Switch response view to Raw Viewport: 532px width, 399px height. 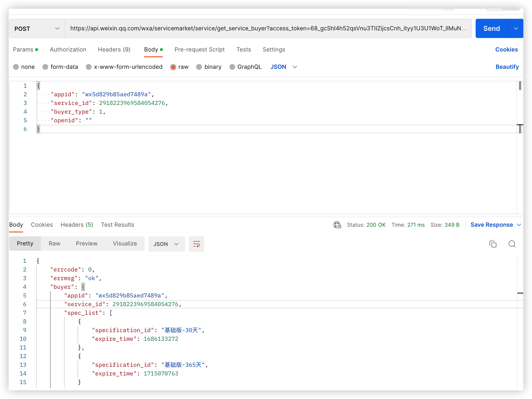pyautogui.click(x=54, y=244)
